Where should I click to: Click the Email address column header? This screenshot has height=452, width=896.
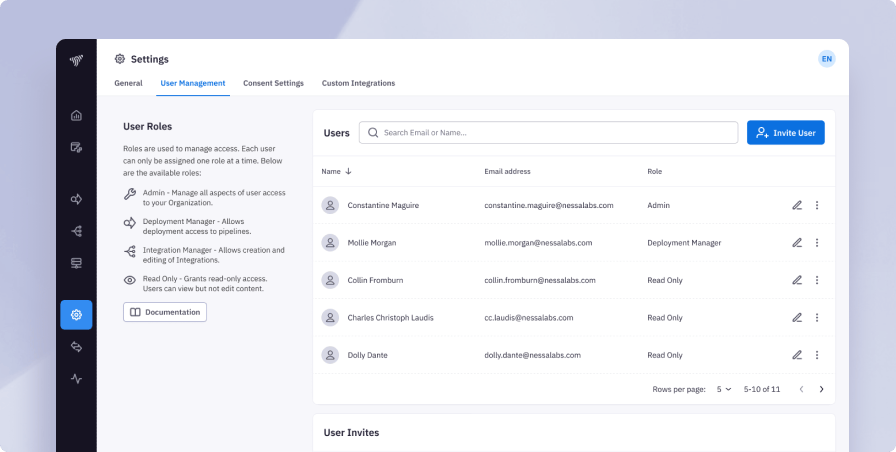[x=507, y=171]
